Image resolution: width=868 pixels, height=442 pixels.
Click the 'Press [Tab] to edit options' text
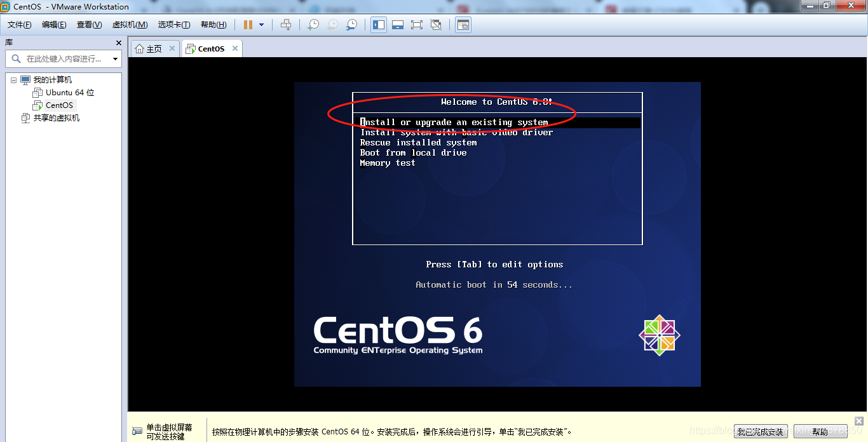tap(494, 264)
